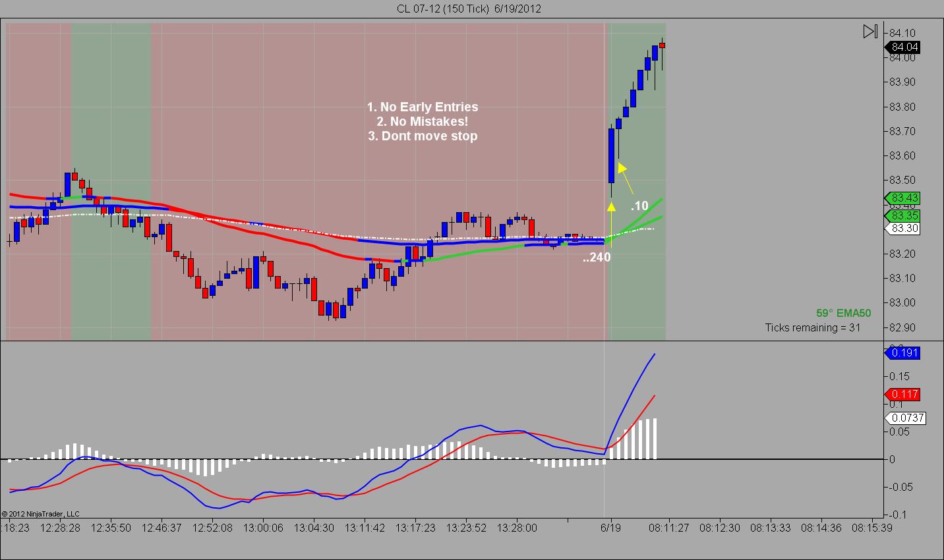Click the "2. No Mistakes!" note
This screenshot has width=944, height=560.
423,121
